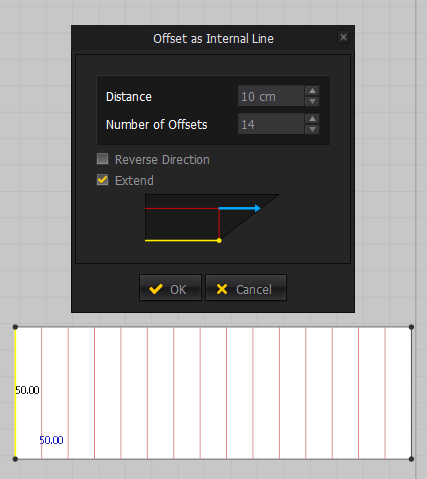The width and height of the screenshot is (427, 479).
Task: Select the top-right corner point of the pattern
Action: [x=411, y=327]
